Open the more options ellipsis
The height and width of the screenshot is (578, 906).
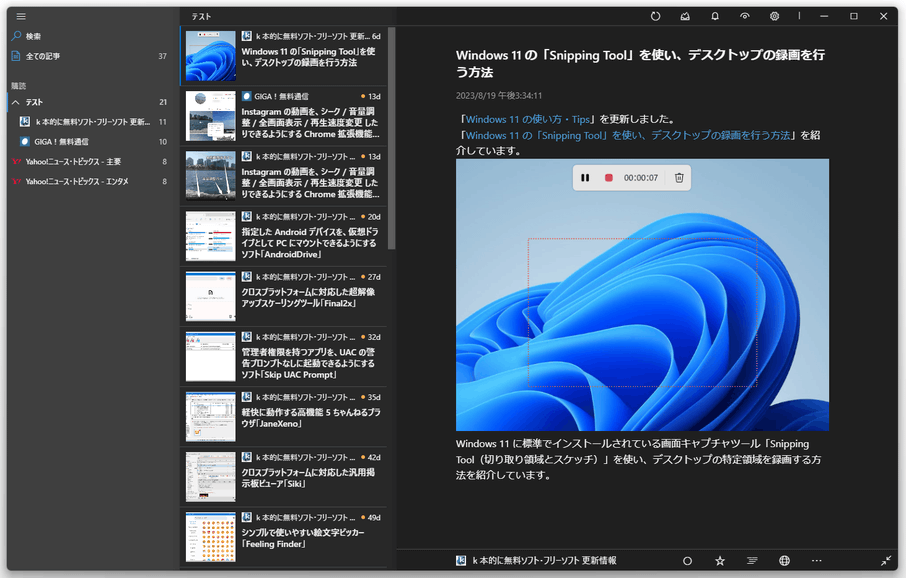(816, 561)
